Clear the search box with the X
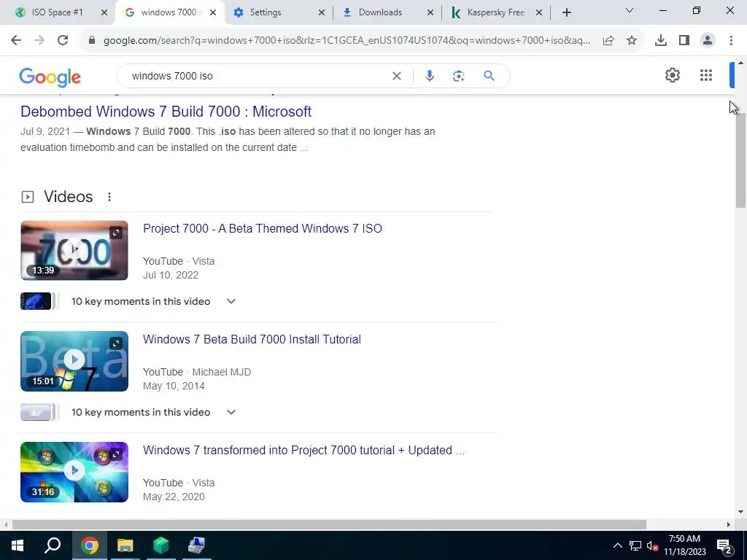The height and width of the screenshot is (560, 747). [x=396, y=76]
